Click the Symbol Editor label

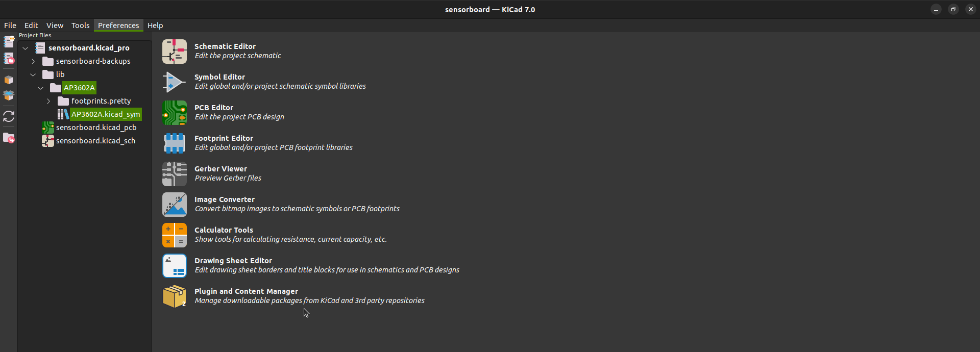pyautogui.click(x=219, y=77)
